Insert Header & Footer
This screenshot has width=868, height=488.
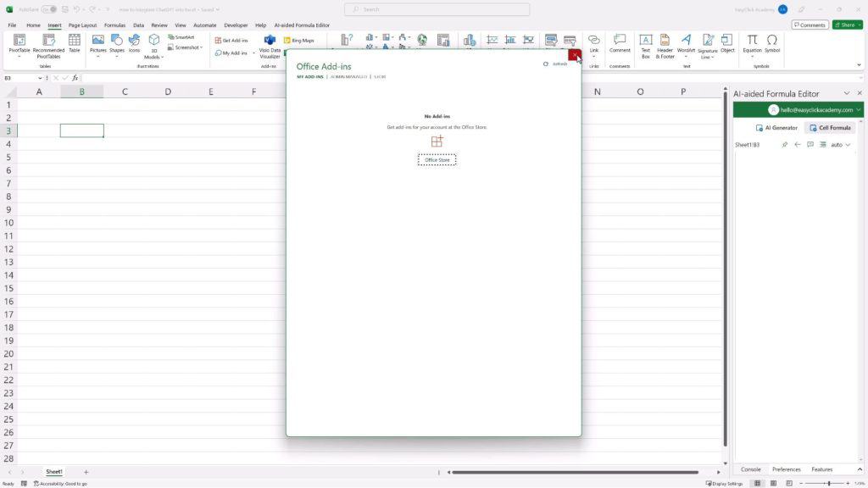[665, 47]
